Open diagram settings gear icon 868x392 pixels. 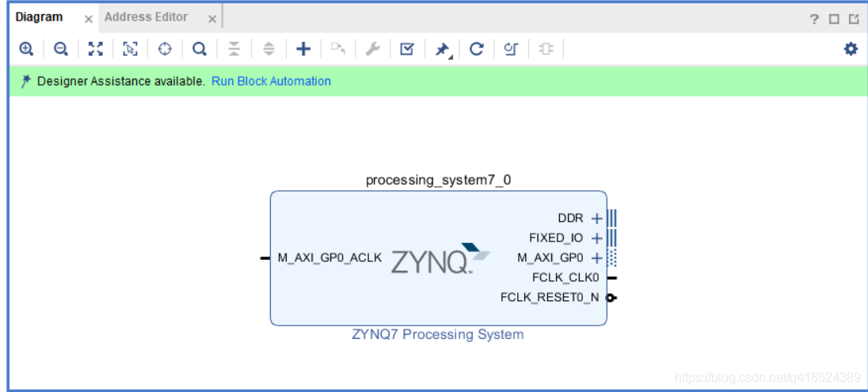[851, 49]
